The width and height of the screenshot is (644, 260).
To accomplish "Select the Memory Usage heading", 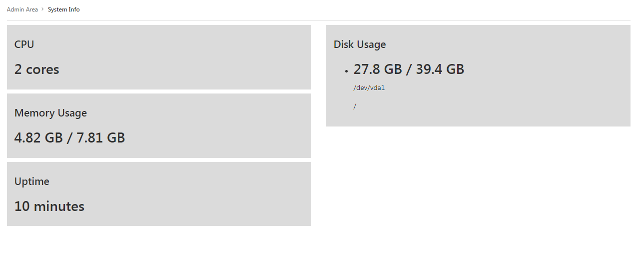I will (x=50, y=113).
